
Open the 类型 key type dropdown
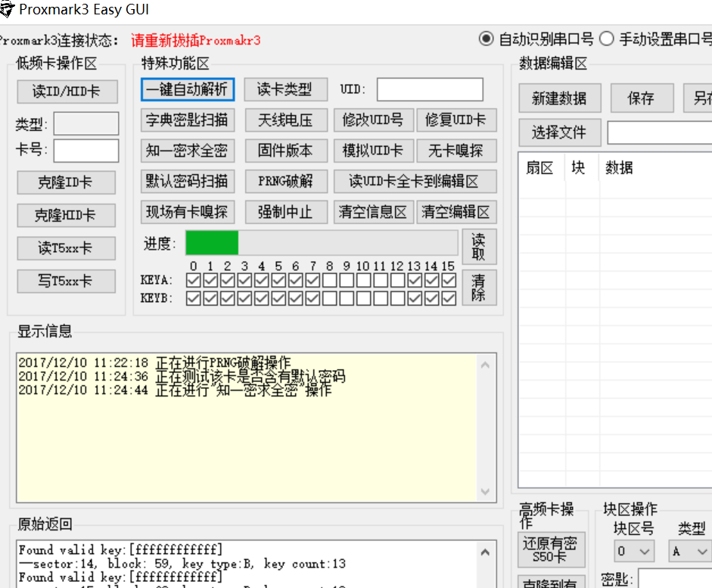(x=690, y=552)
